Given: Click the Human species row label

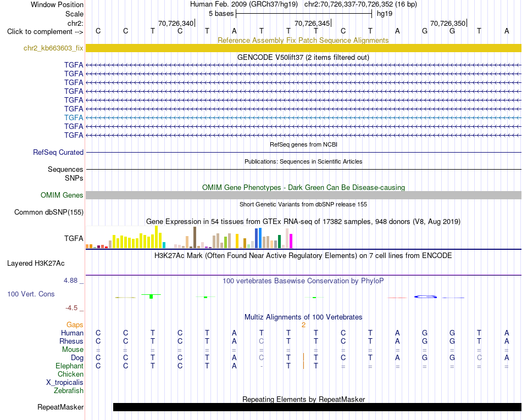Looking at the screenshot, I should (72, 333).
